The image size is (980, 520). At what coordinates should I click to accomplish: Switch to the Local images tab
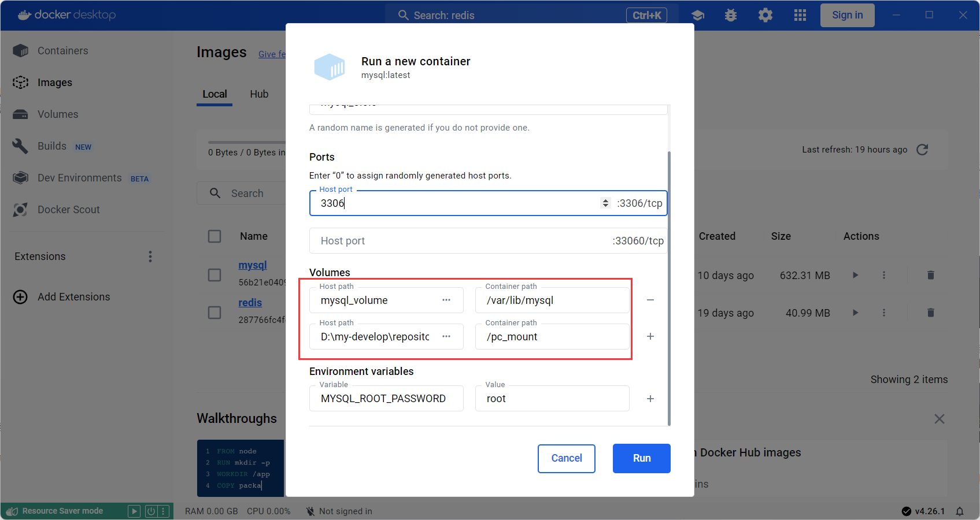[215, 94]
